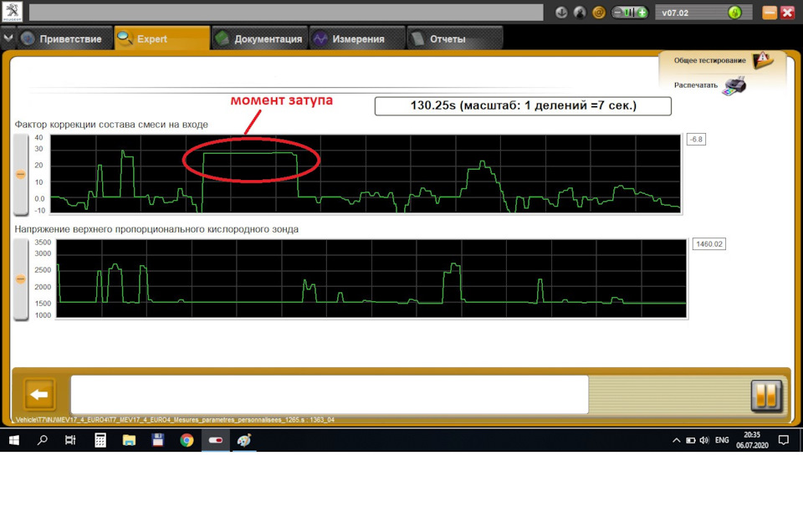Pause the measurement recording
Image resolution: width=803 pixels, height=532 pixels.
pos(766,396)
